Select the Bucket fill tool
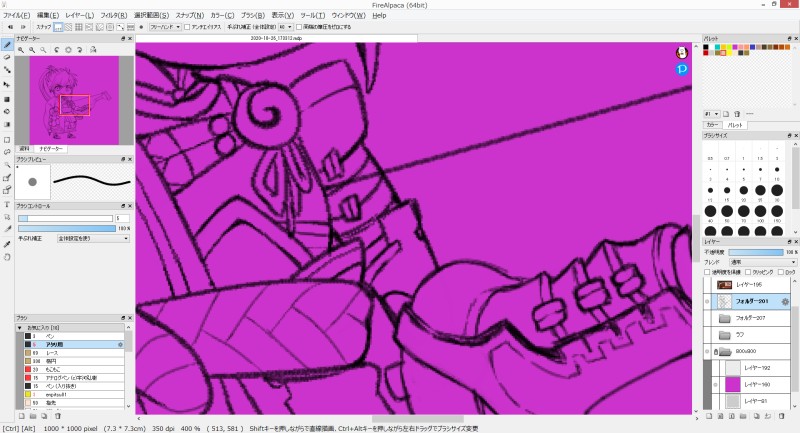The height and width of the screenshot is (433, 800). click(x=7, y=112)
